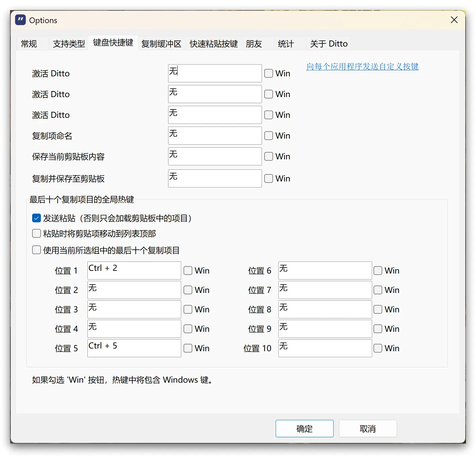
Task: Enable 使用当前所选组中的最后十个复制项目 checkbox
Action: [37, 250]
